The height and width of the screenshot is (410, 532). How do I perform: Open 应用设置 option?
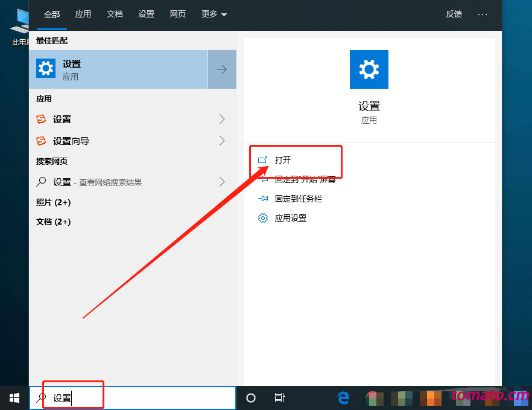click(291, 218)
